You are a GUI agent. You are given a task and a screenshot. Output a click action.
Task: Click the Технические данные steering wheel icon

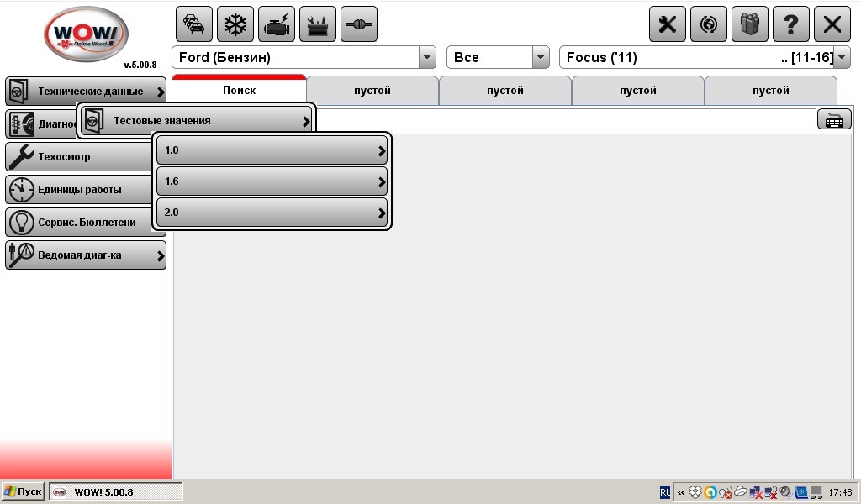click(18, 91)
